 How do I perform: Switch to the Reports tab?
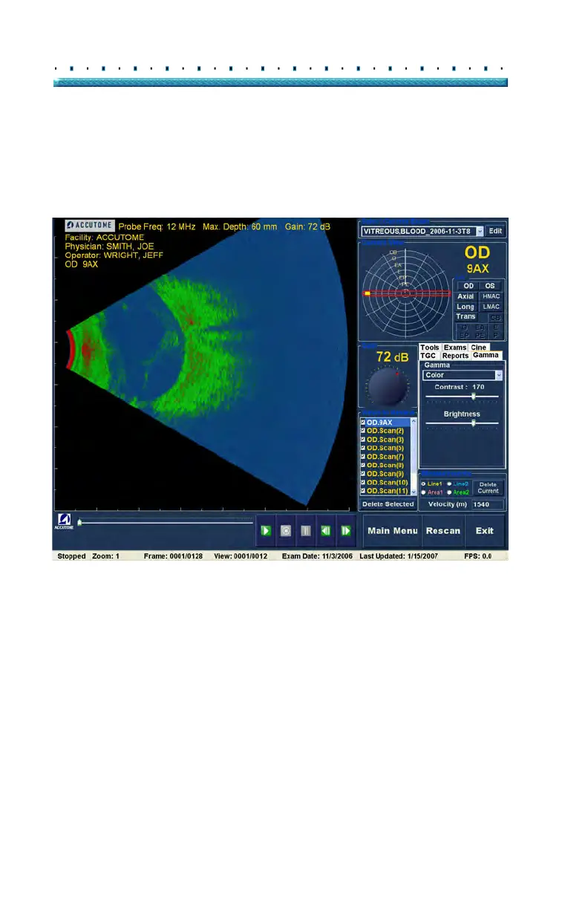(x=456, y=356)
